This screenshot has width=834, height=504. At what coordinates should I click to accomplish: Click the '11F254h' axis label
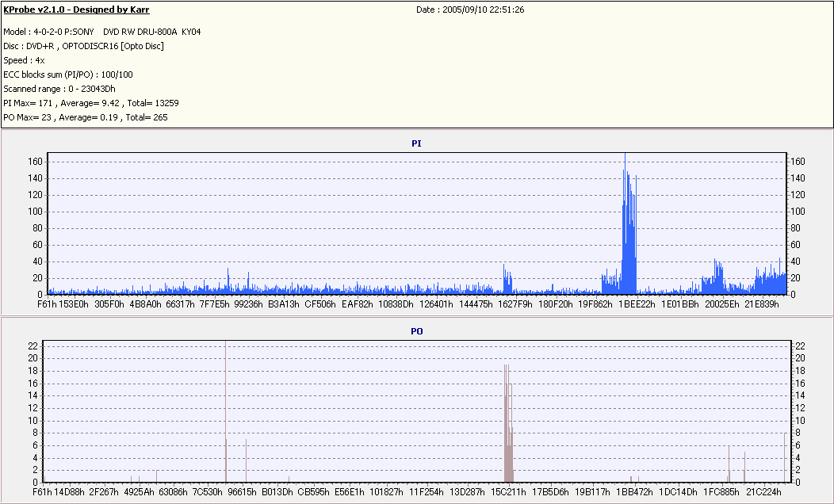[x=426, y=492]
